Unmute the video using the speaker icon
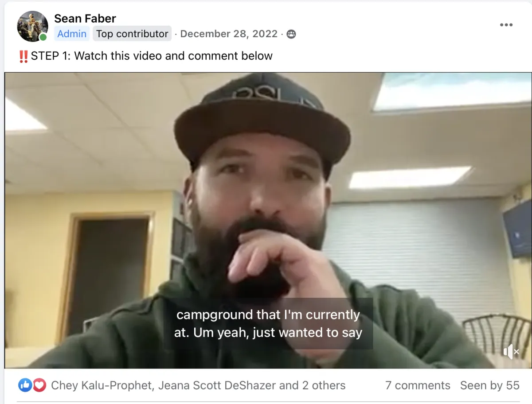 [511, 352]
